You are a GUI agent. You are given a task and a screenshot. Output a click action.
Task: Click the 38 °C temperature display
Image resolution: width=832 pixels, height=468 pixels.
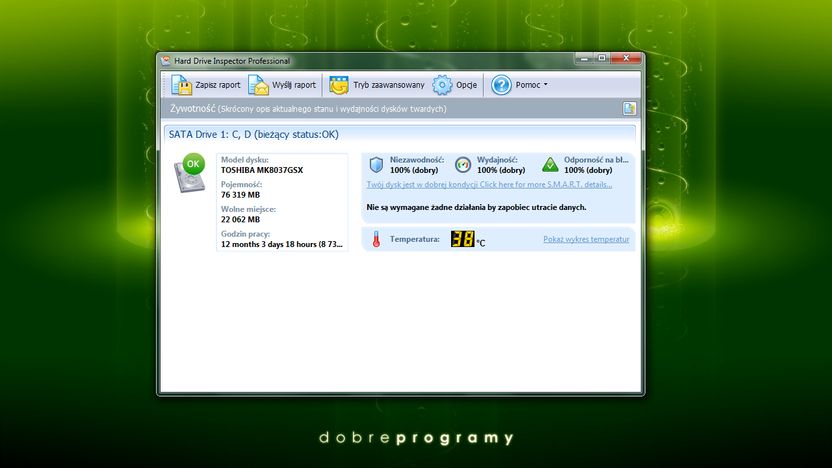click(x=467, y=239)
